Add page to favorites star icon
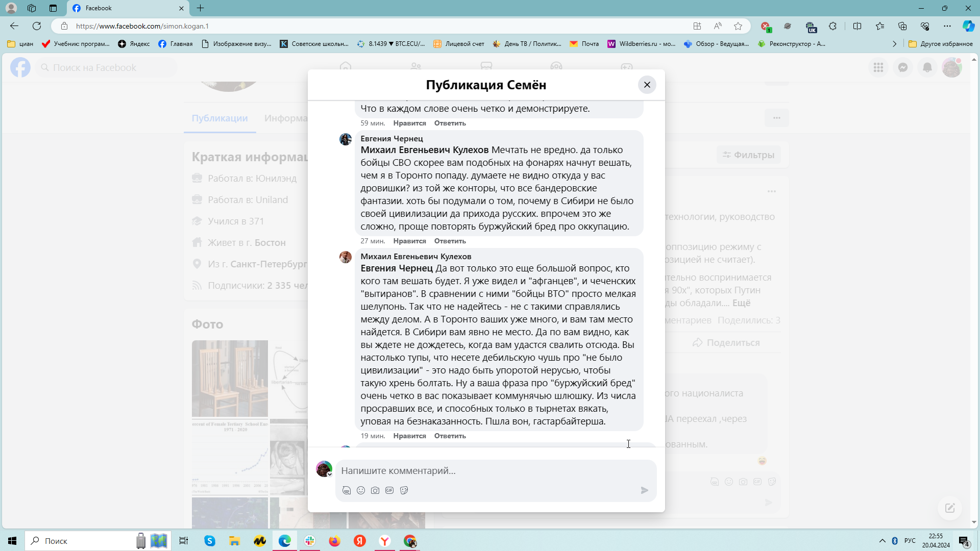This screenshot has height=551, width=980. (738, 26)
